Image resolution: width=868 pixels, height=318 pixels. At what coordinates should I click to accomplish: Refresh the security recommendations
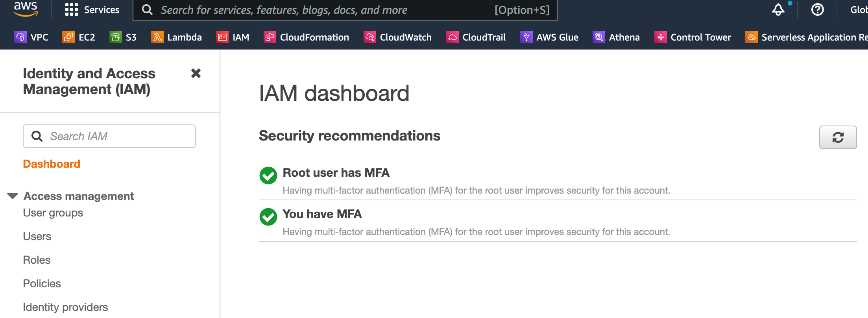coord(838,137)
